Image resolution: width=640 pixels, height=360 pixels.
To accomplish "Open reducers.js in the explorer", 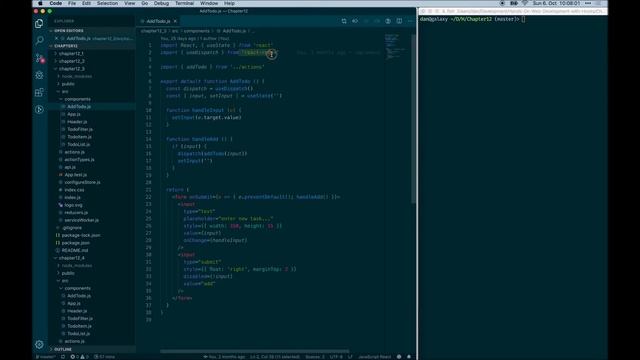I will pos(76,213).
